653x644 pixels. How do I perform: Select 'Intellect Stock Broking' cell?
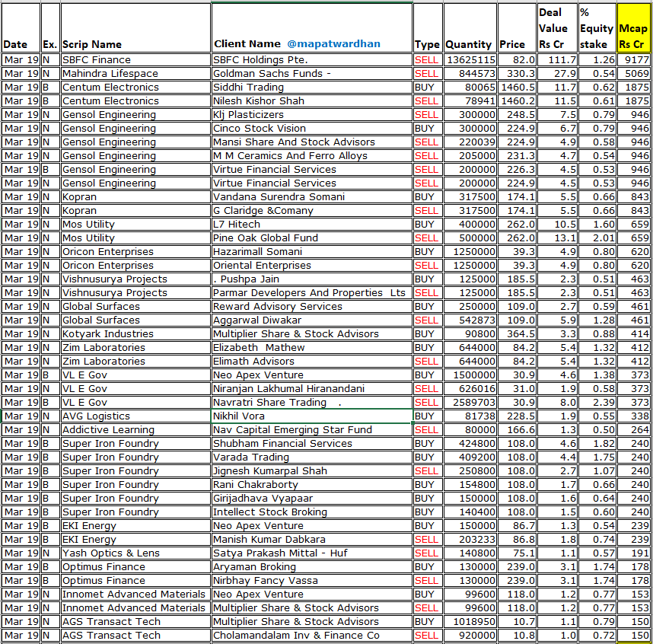[x=312, y=512]
